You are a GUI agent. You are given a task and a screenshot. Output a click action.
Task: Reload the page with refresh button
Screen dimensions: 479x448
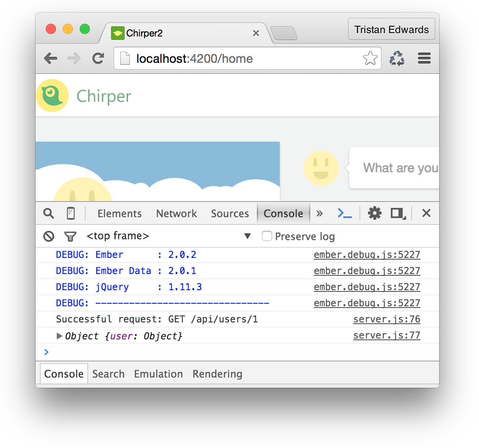coord(98,59)
